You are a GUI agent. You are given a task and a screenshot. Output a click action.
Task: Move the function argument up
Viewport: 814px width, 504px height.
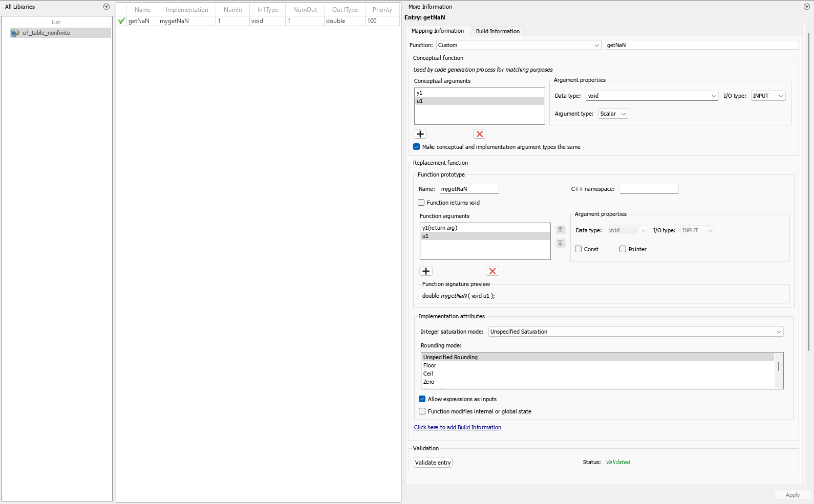[x=561, y=230]
